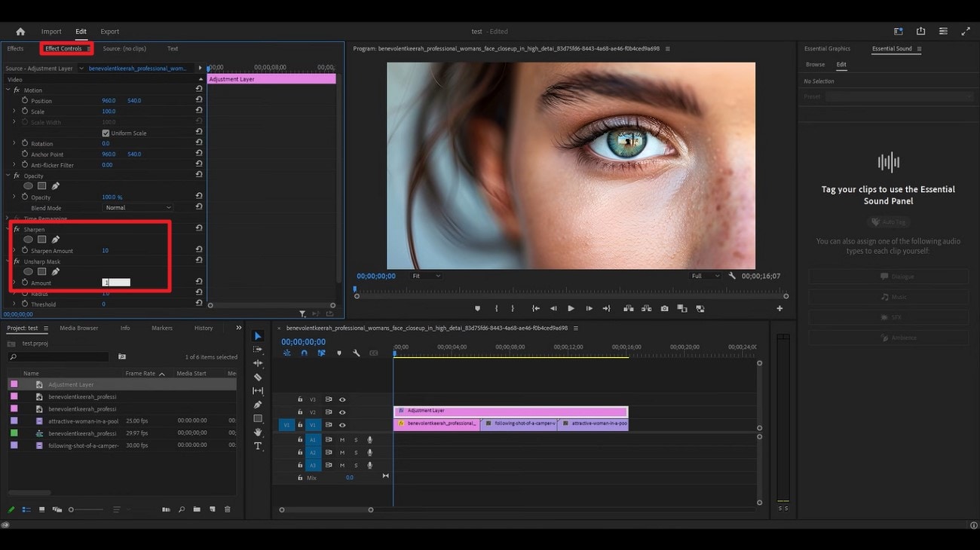980x550 pixels.
Task: Open the Export workspace tab
Action: (110, 32)
